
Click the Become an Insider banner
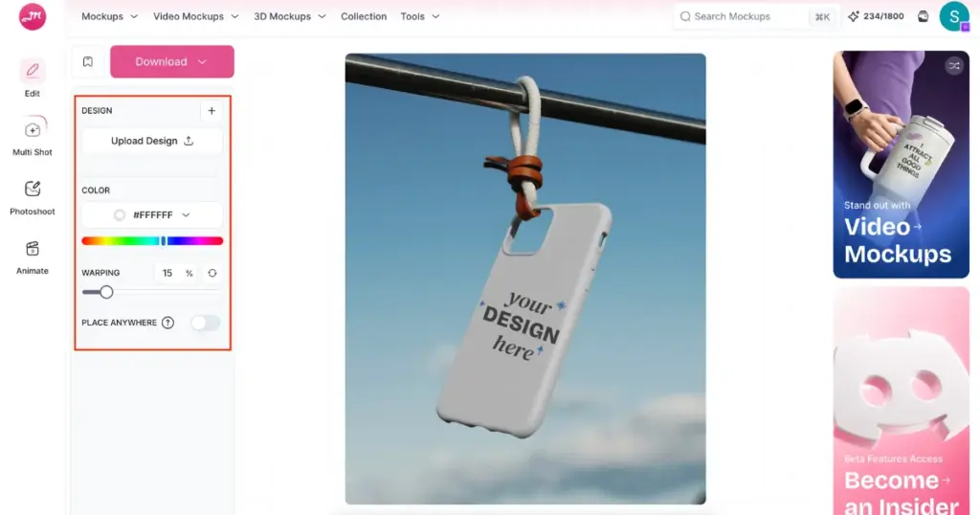(x=902, y=401)
